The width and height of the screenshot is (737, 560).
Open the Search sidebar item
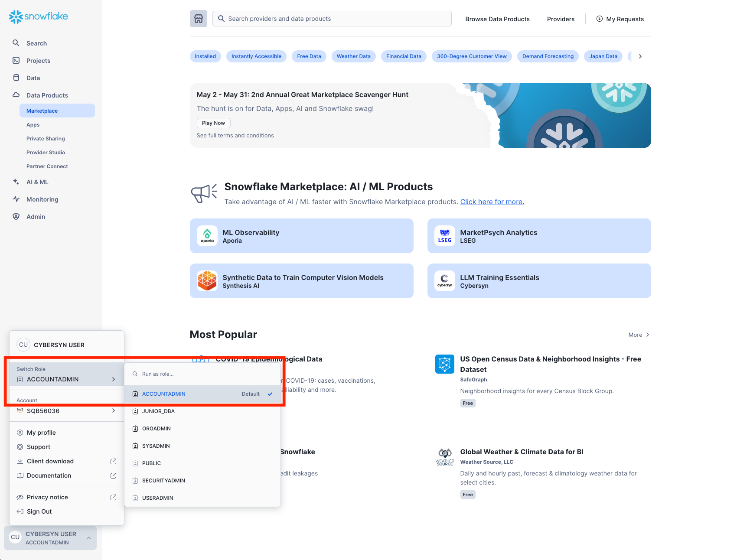coord(16,43)
